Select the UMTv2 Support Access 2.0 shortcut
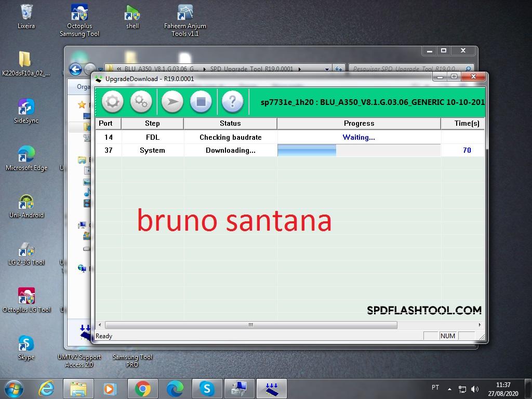This screenshot has height=399, width=532. (x=79, y=361)
